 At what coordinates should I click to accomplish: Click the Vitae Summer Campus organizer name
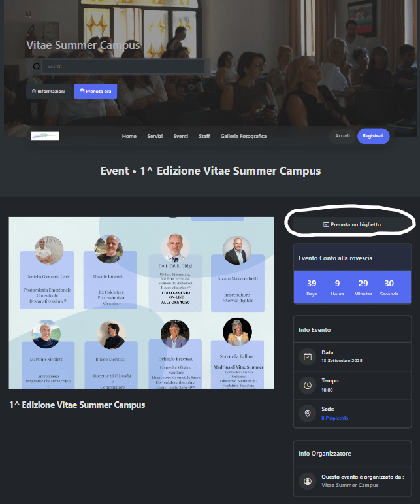(350, 485)
